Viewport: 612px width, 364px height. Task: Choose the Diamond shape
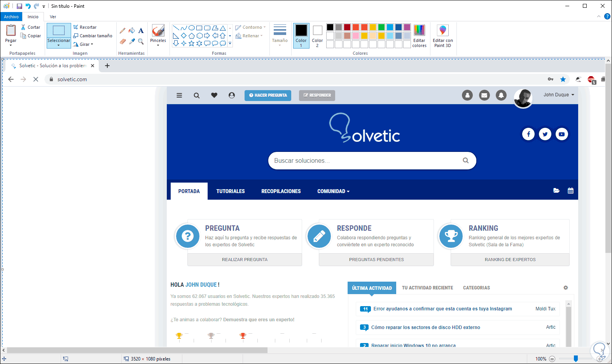click(184, 36)
